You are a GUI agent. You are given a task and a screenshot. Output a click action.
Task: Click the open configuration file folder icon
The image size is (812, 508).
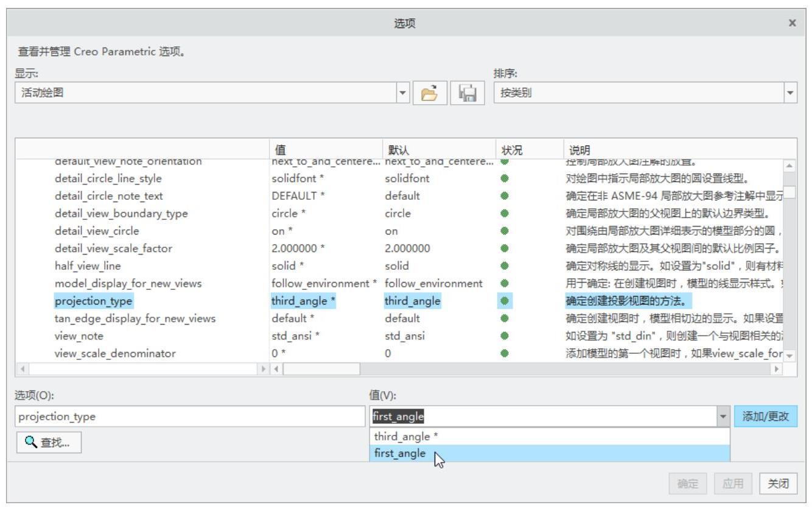430,93
